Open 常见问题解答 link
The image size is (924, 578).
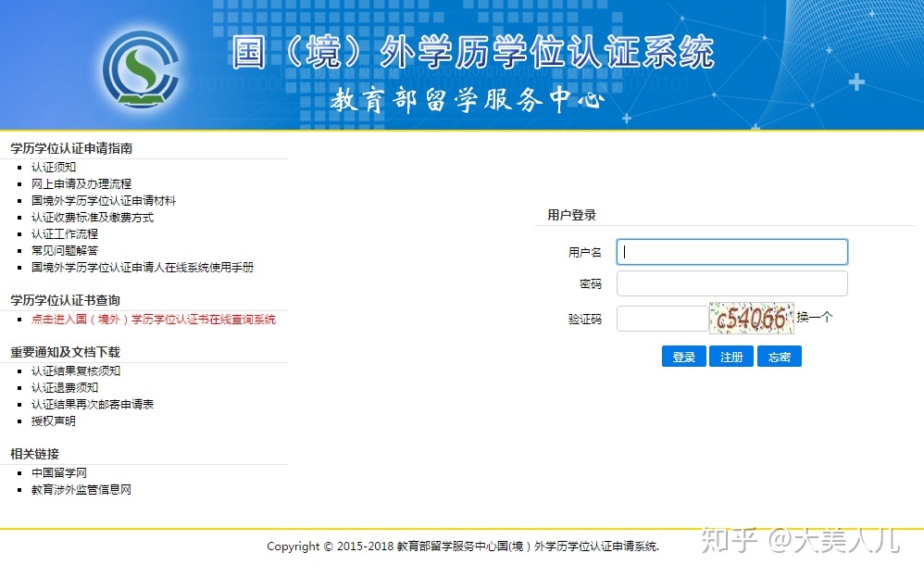pos(65,251)
